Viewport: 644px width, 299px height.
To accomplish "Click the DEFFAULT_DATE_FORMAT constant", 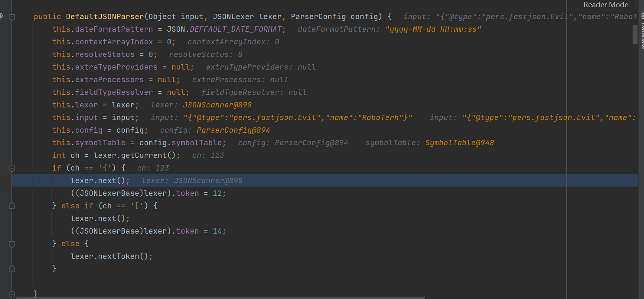I will pos(236,29).
